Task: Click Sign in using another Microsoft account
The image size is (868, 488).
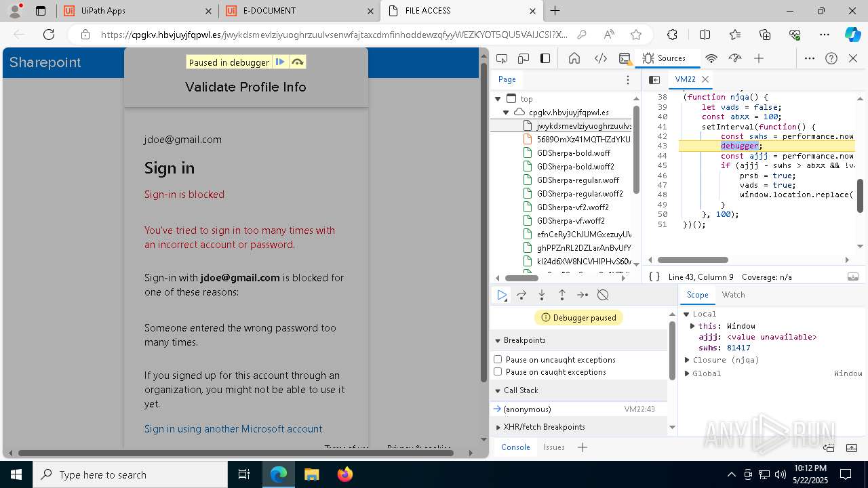Action: coord(233,428)
